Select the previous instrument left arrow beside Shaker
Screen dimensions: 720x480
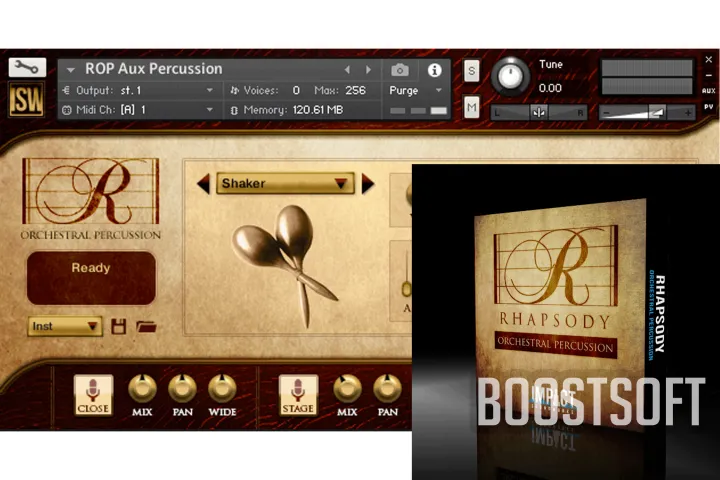coord(203,184)
